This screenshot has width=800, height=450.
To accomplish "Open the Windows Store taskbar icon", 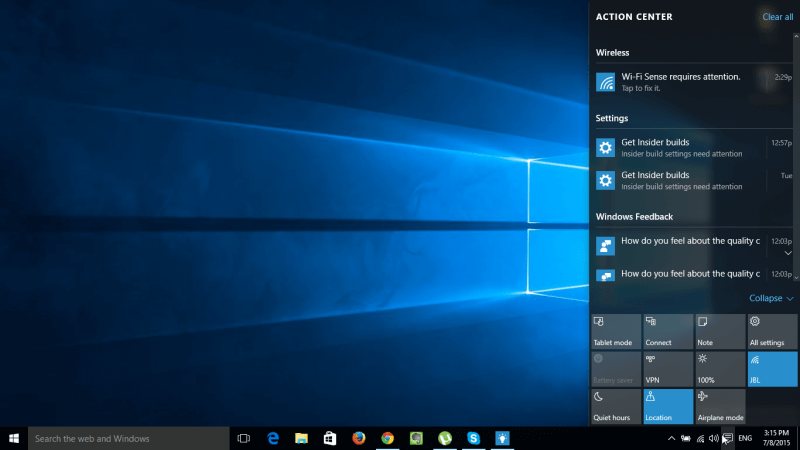I will [329, 438].
